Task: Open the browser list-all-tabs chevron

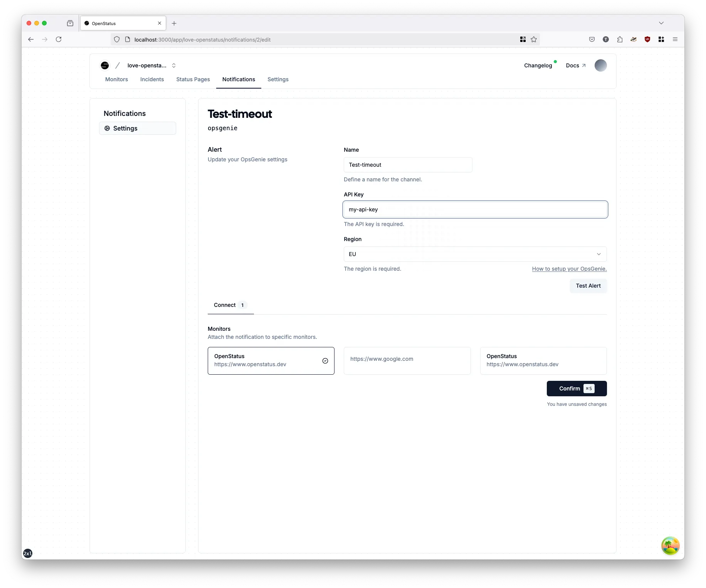Action: (661, 23)
